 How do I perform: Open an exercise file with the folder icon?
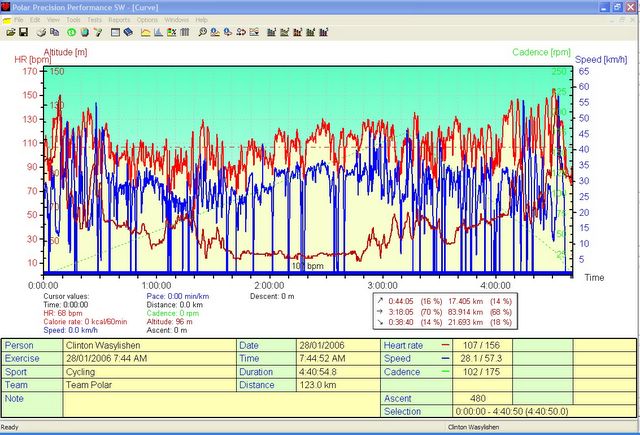coord(11,32)
